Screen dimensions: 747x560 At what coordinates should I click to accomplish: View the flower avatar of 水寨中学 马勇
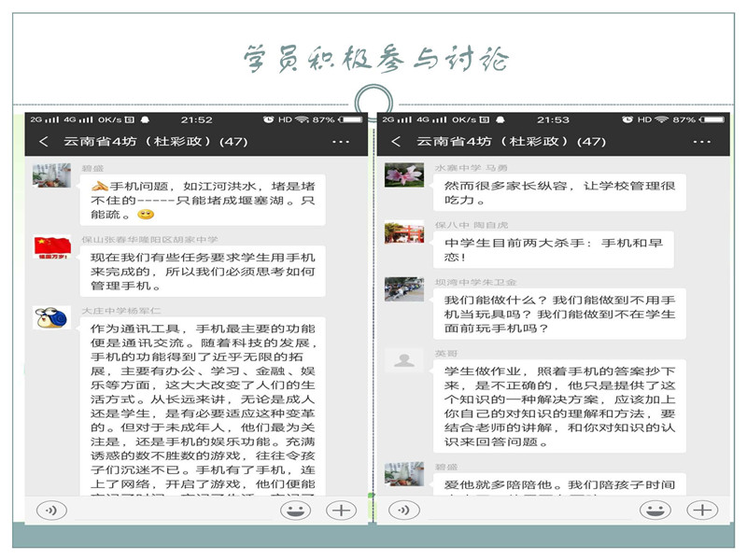click(x=403, y=175)
